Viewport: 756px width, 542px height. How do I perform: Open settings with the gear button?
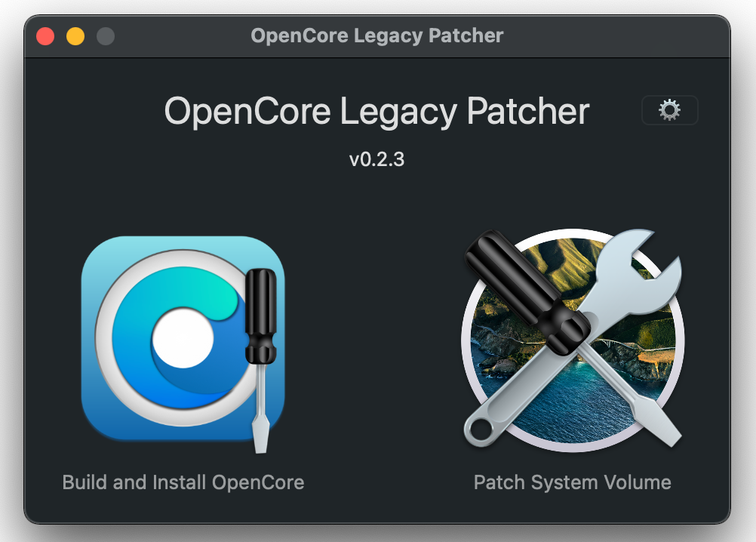coord(670,110)
